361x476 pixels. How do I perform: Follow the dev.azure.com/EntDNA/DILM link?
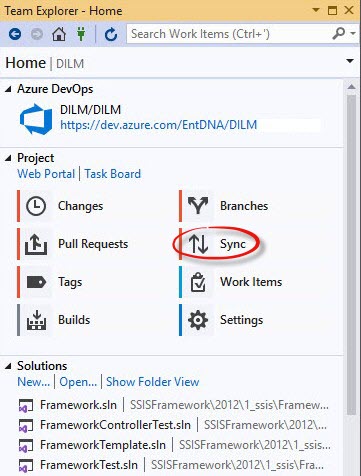tap(159, 125)
